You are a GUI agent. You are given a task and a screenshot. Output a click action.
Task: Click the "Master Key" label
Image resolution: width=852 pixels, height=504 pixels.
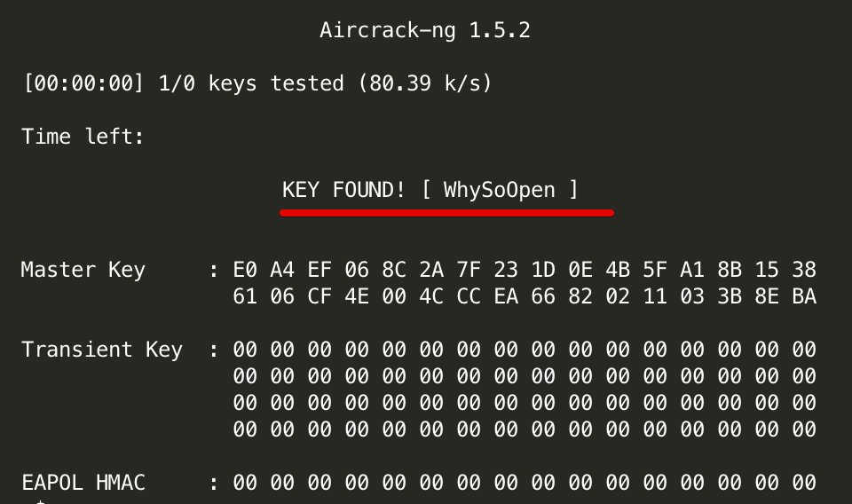point(83,270)
